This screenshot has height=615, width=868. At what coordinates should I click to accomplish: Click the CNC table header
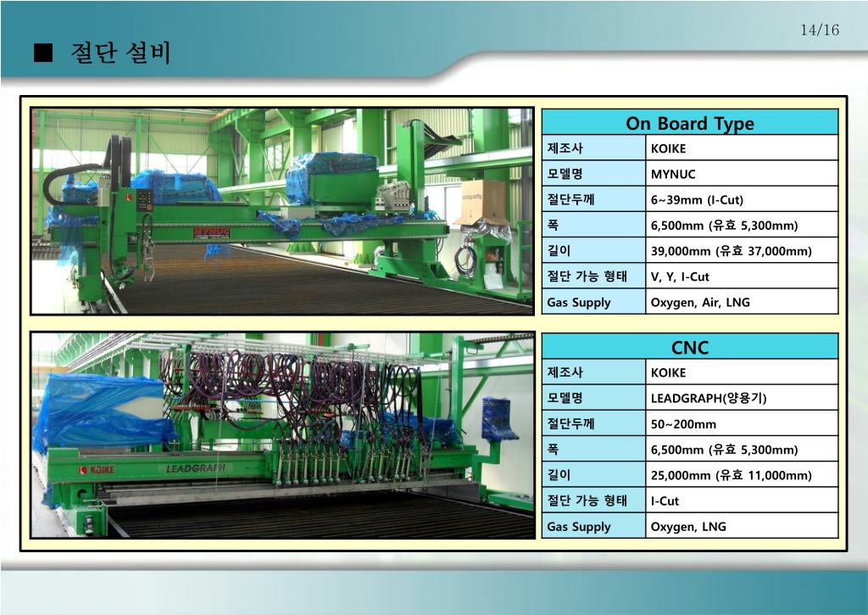tap(690, 347)
